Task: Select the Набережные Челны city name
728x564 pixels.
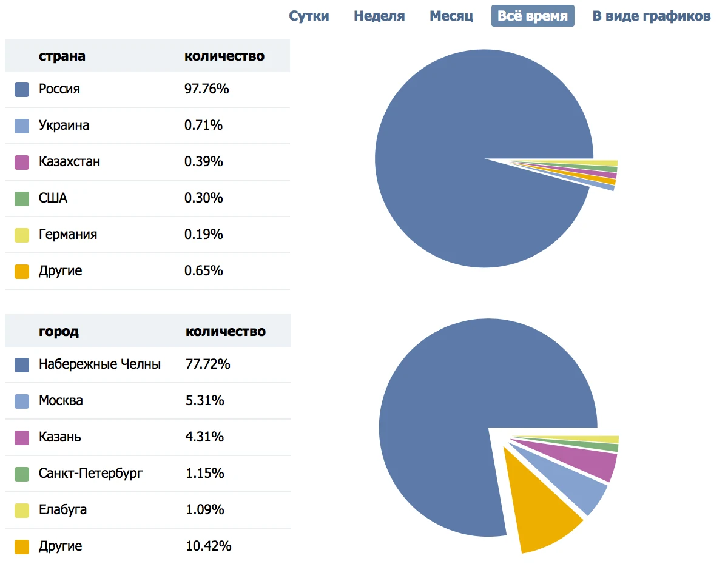Action: (x=100, y=364)
